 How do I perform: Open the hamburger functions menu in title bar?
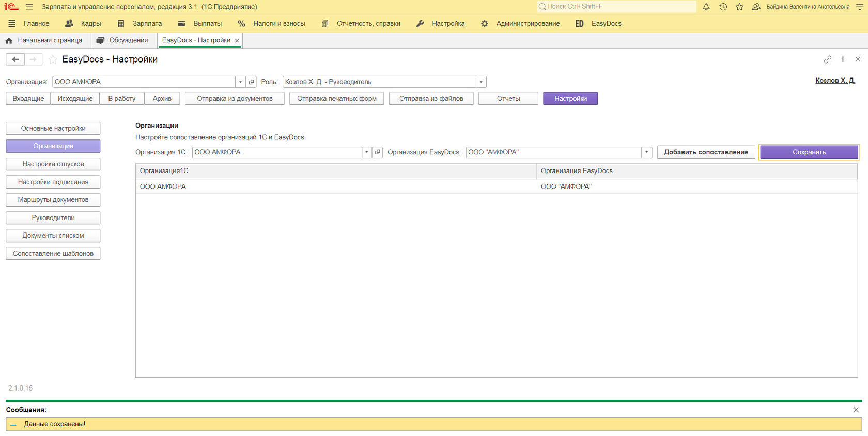[x=29, y=7]
